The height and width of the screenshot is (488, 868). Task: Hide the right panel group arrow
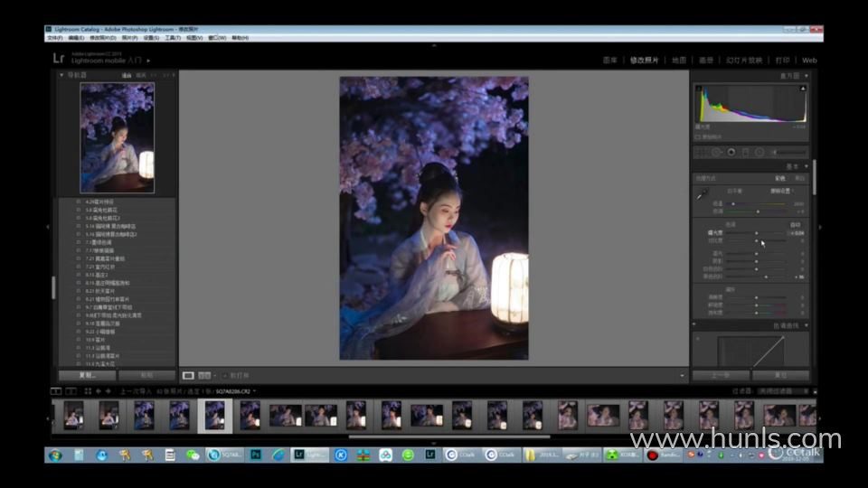pyautogui.click(x=820, y=227)
